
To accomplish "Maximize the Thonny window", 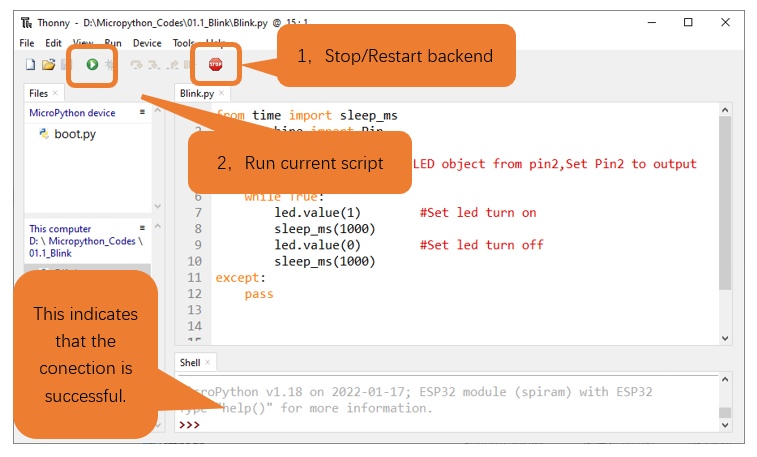I will coord(688,22).
